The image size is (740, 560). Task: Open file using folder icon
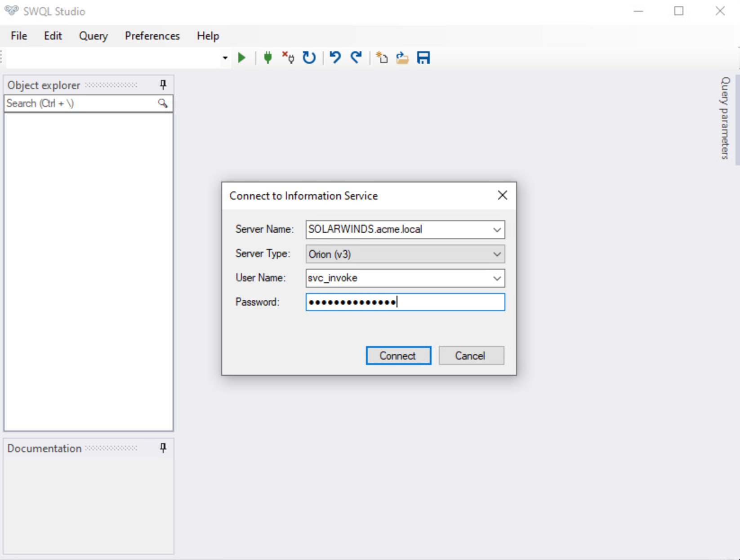coord(402,58)
